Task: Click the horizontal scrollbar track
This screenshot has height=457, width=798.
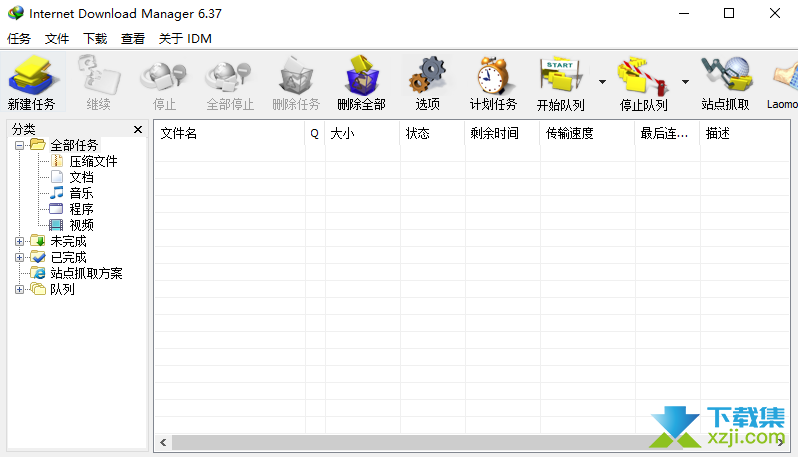Action: pyautogui.click(x=472, y=442)
